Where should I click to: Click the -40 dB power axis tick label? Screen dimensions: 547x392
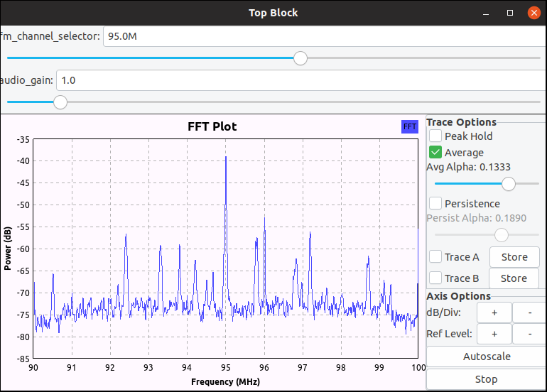click(23, 161)
